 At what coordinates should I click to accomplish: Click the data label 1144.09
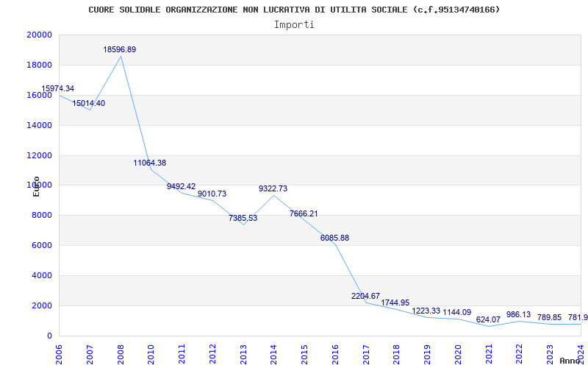point(456,312)
